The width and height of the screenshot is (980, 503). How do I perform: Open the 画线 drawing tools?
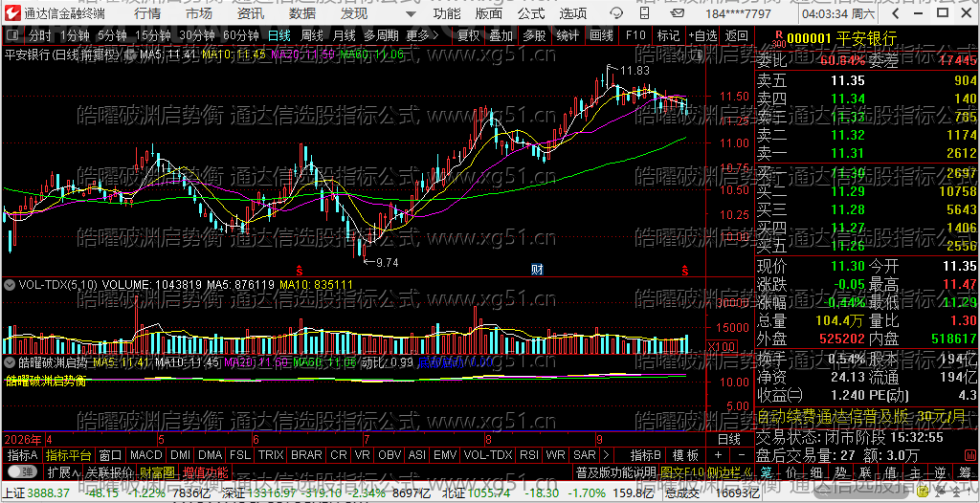click(x=601, y=35)
